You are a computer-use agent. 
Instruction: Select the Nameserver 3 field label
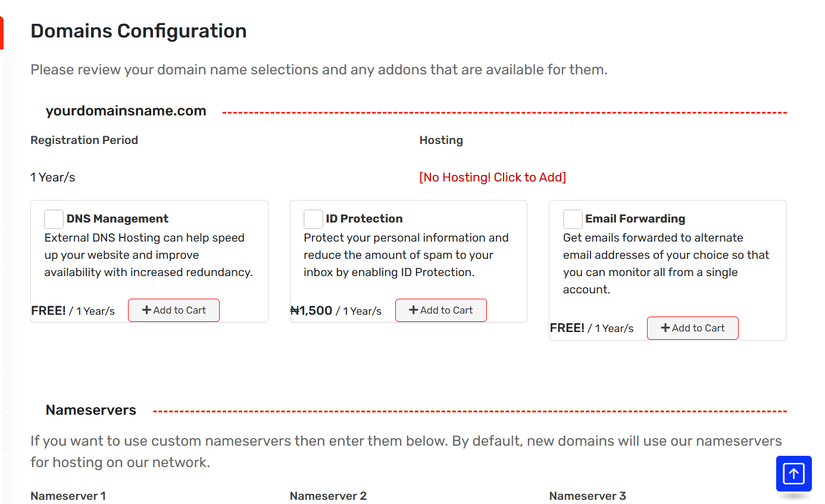587,496
